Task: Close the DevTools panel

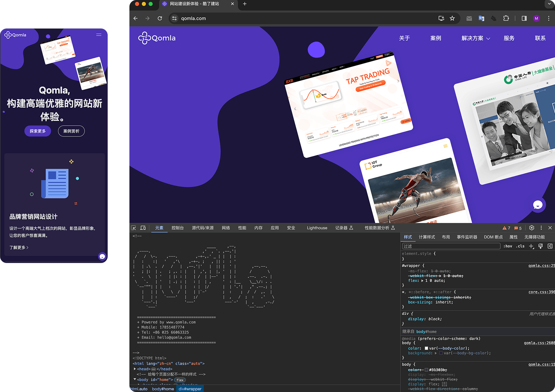Action: tap(550, 228)
